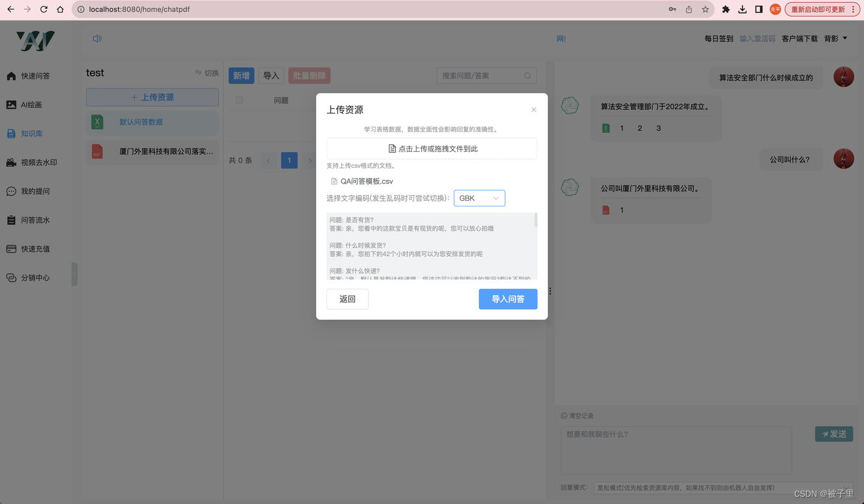Image resolution: width=864 pixels, height=504 pixels.
Task: Click the upload or drag file area
Action: point(432,149)
